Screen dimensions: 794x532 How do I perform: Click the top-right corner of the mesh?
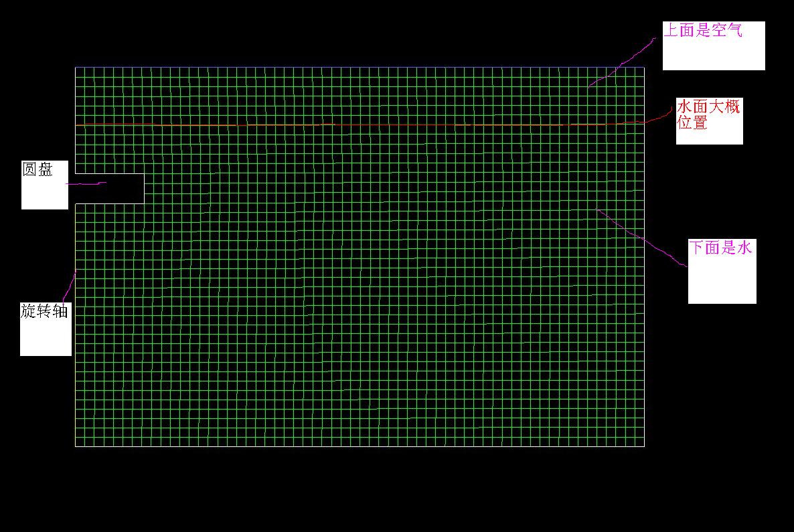pyautogui.click(x=644, y=67)
